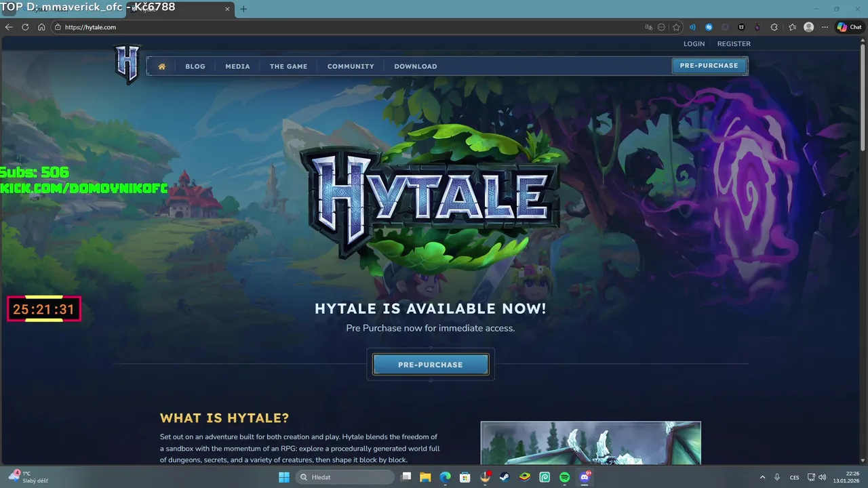Open the Extensions puzzle icon
This screenshot has height=488, width=868.
(x=774, y=27)
